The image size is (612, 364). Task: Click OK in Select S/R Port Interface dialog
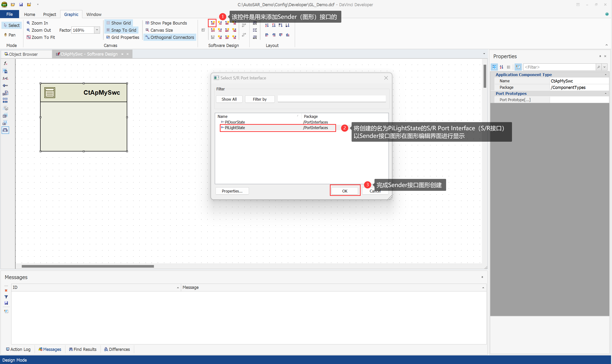click(x=344, y=191)
